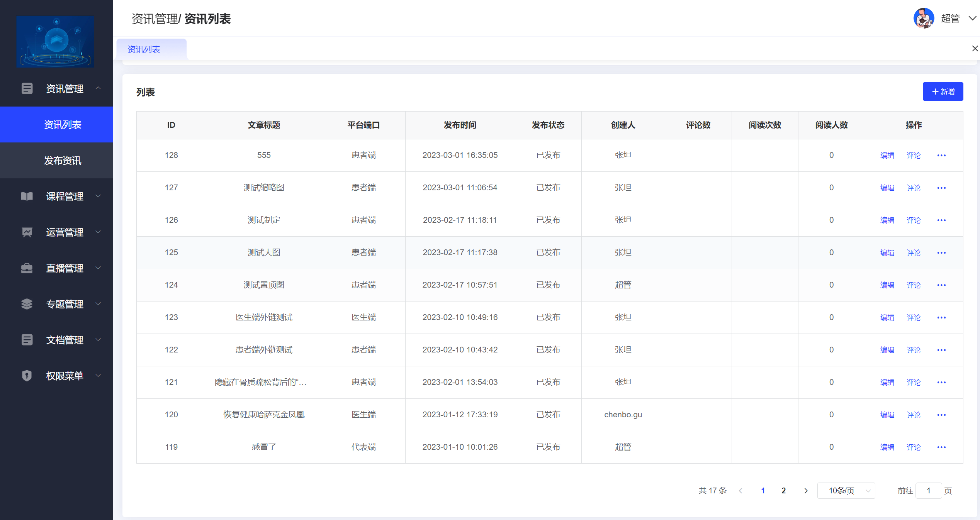Click the 资讯管理 breadcrumb

tap(155, 19)
